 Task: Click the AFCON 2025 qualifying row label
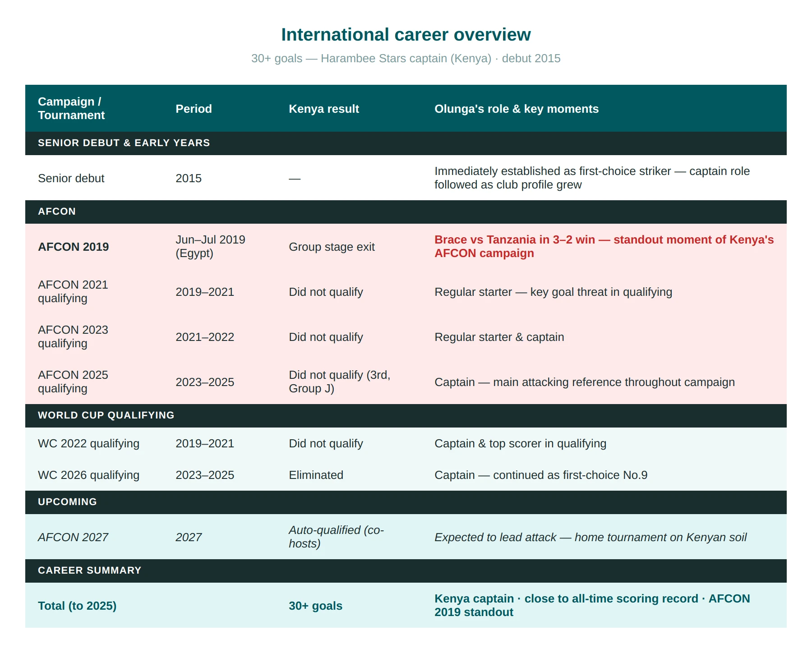click(73, 382)
